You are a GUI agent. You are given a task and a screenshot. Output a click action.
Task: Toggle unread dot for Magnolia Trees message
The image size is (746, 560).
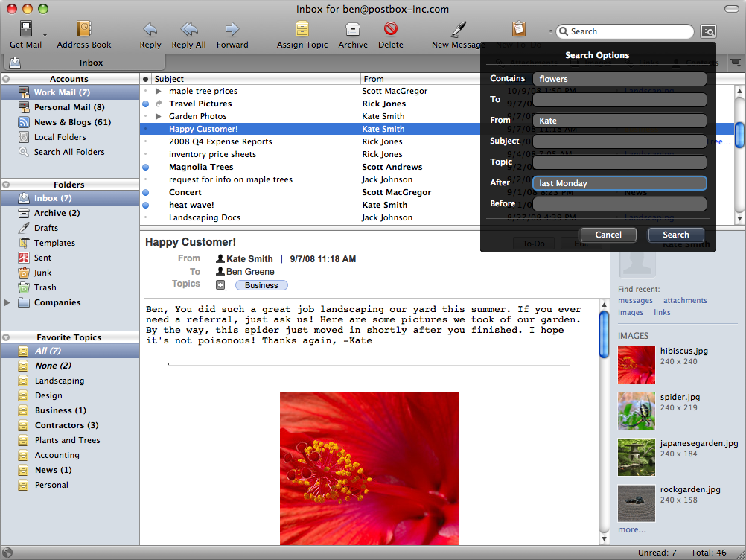[x=145, y=168]
